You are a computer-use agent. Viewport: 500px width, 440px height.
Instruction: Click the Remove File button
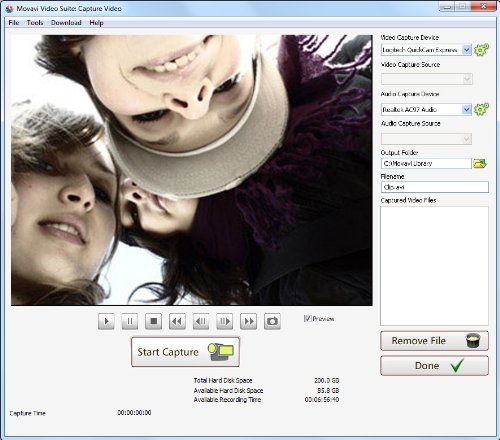[x=434, y=341]
